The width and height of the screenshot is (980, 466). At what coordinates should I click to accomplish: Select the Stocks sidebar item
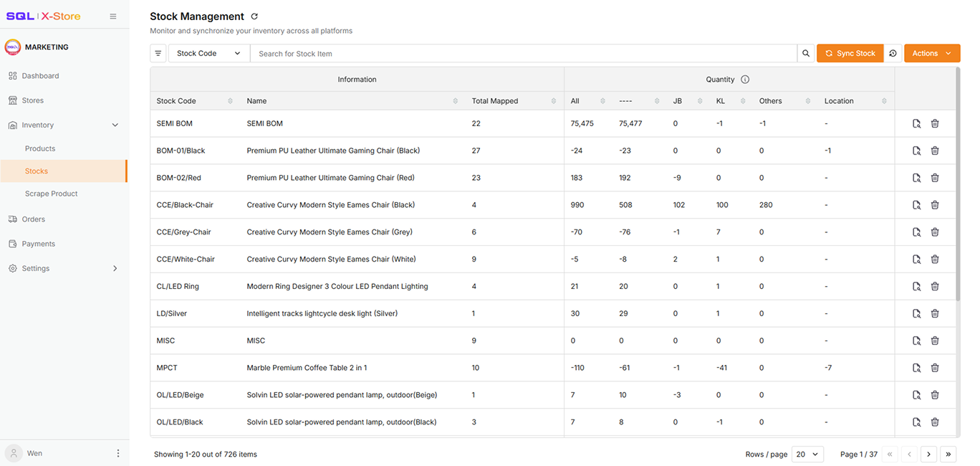[x=63, y=171]
